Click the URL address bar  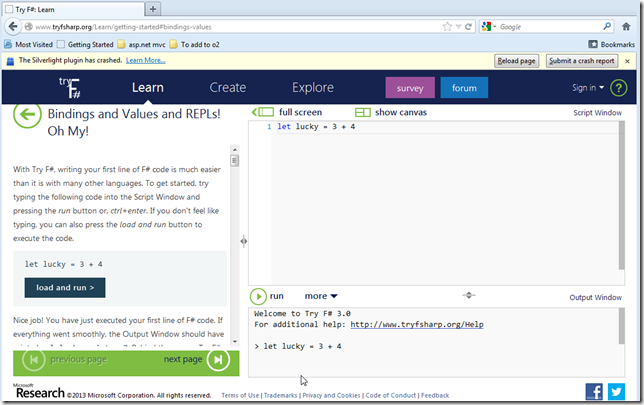[236, 27]
